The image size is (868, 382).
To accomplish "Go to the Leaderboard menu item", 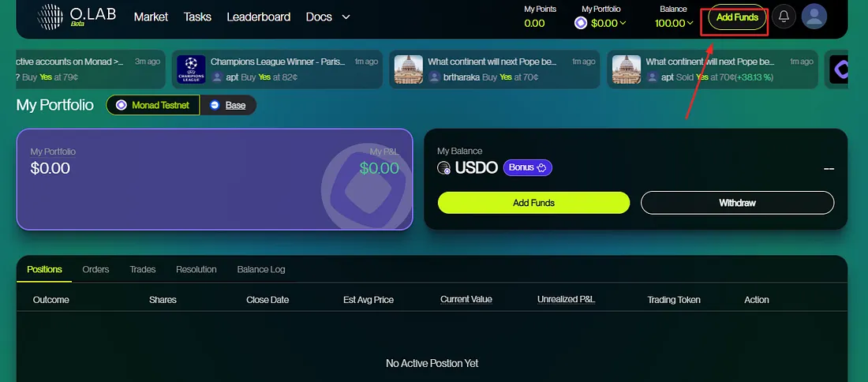I will tap(259, 17).
